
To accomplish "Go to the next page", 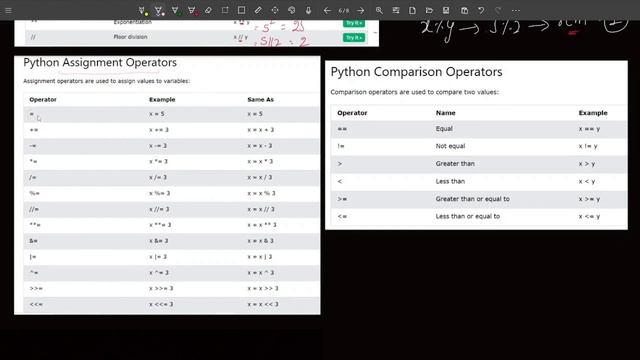I will (361, 10).
